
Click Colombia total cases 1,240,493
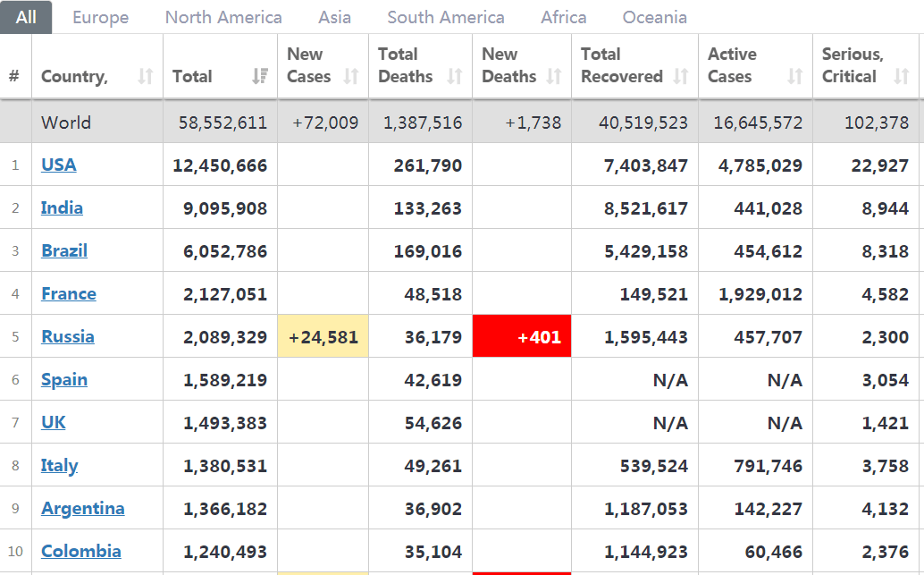click(225, 552)
